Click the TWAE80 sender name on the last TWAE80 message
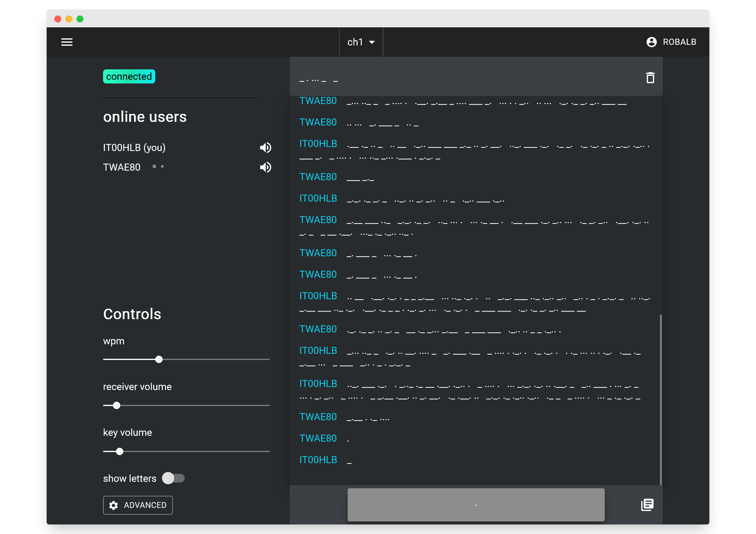 318,438
